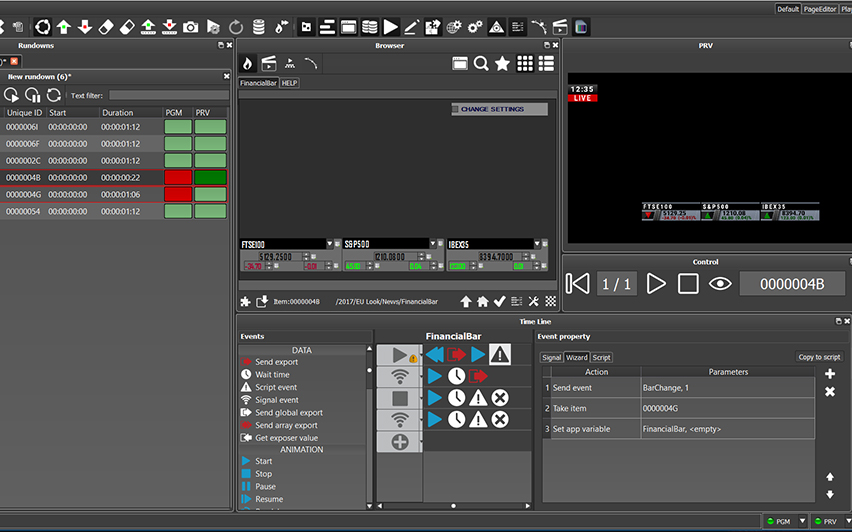Click the green up-arrow icon in main toolbar
This screenshot has width=852, height=532.
[64, 27]
